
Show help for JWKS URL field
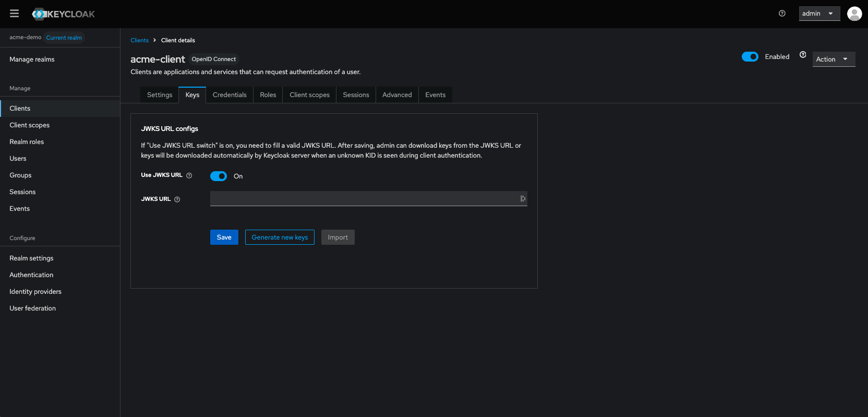point(177,199)
